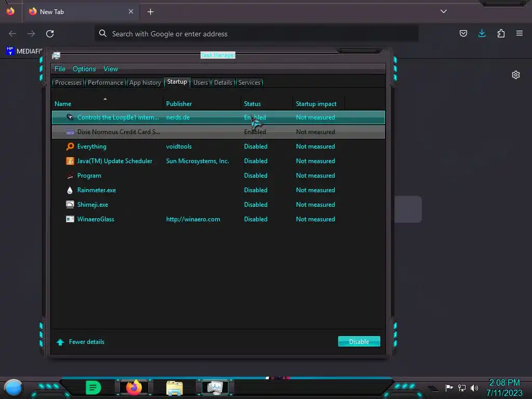Click the Sun Microsystems, Inc. publisher cell

pyautogui.click(x=197, y=161)
